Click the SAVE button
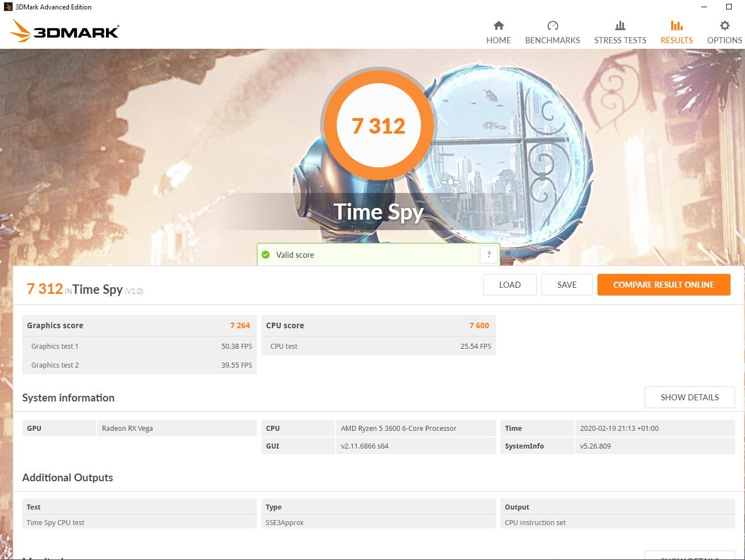 [x=567, y=285]
